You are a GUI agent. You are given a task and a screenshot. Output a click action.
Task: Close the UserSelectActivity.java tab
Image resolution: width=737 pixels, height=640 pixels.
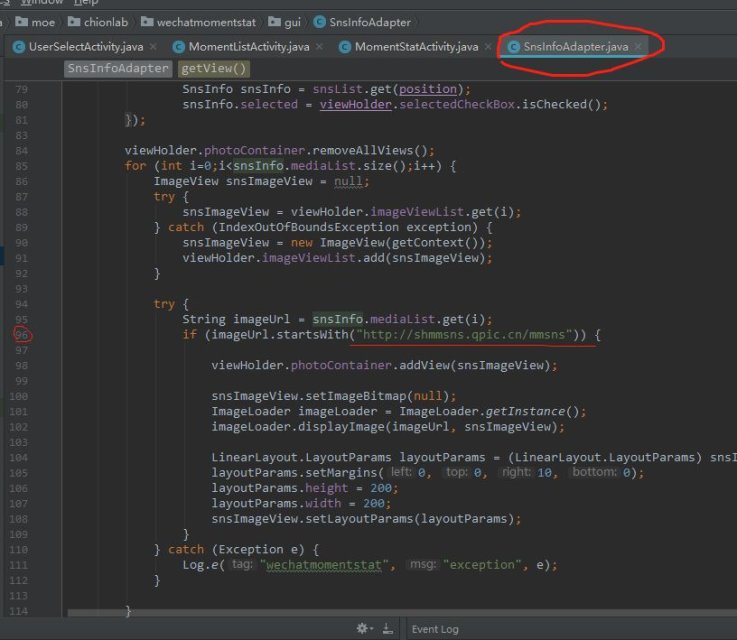(150, 47)
